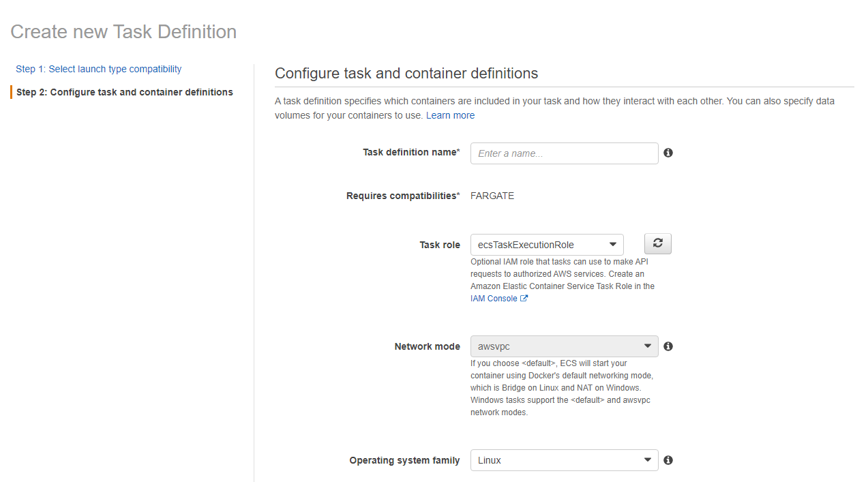Select Step 2: Configure task and container definitions
The image size is (868, 482).
[125, 92]
